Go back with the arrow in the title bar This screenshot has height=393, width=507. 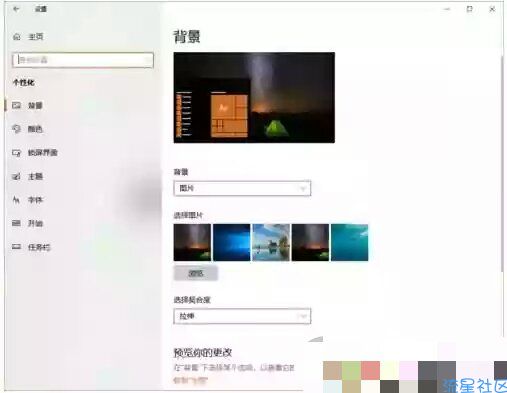pos(16,9)
